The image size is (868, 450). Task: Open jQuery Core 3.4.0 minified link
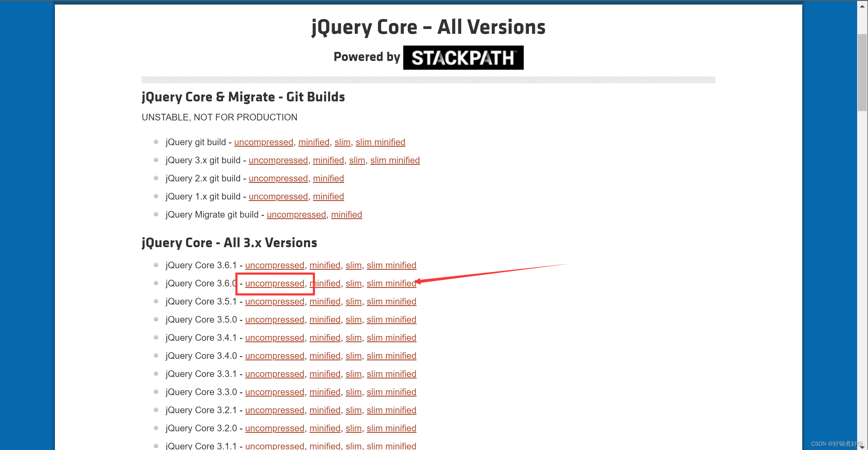[x=325, y=356]
